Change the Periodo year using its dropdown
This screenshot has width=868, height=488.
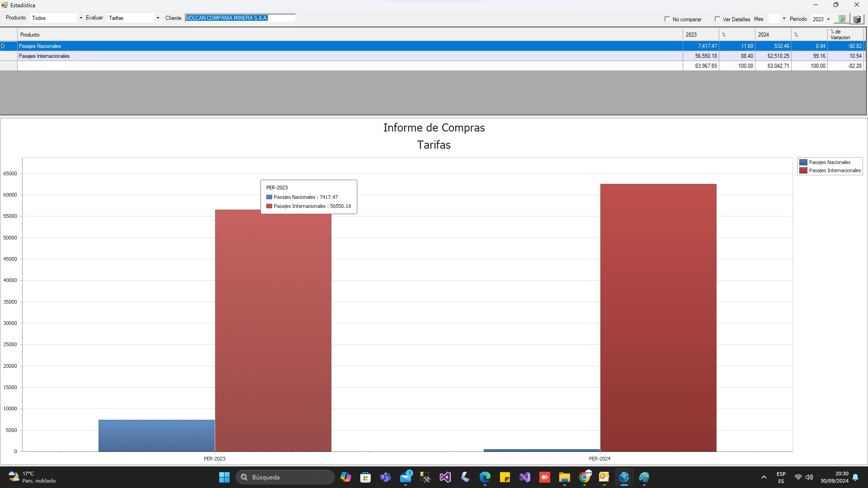point(828,19)
